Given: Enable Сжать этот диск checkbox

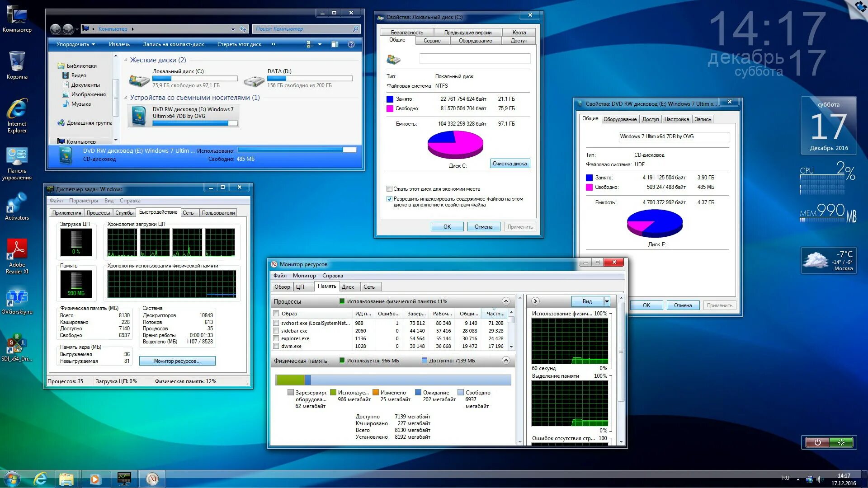Looking at the screenshot, I should coord(389,189).
